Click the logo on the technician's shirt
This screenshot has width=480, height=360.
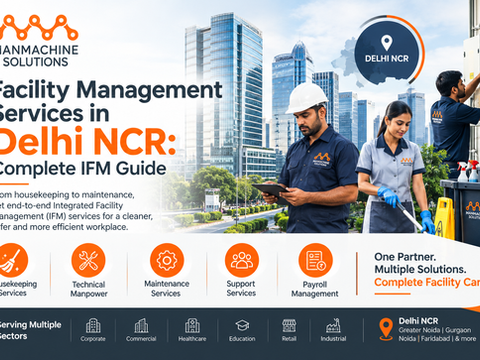[x=322, y=159]
